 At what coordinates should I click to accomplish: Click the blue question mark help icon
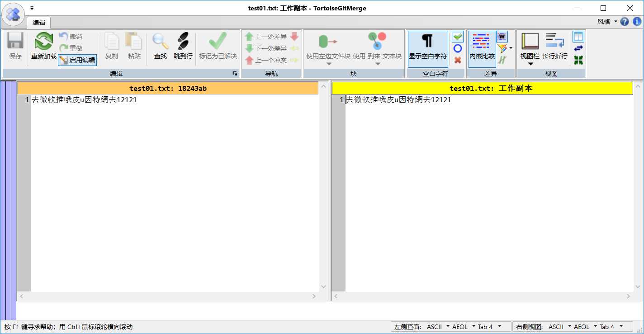(625, 22)
